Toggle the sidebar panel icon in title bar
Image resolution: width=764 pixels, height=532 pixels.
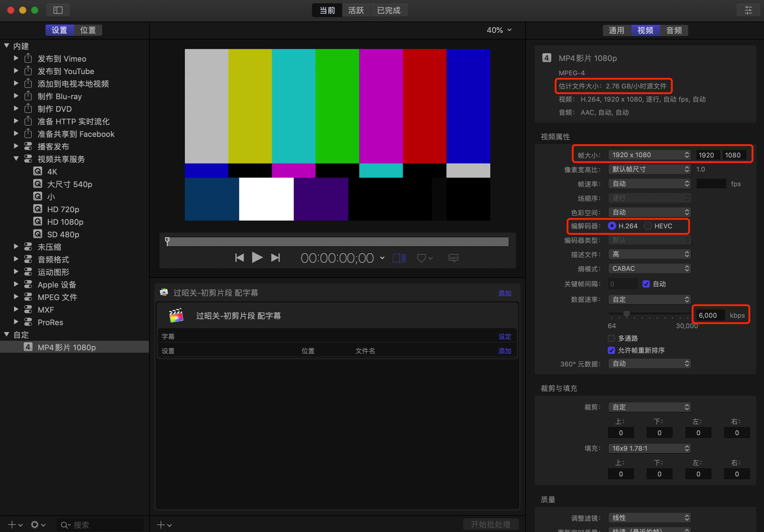click(x=58, y=10)
